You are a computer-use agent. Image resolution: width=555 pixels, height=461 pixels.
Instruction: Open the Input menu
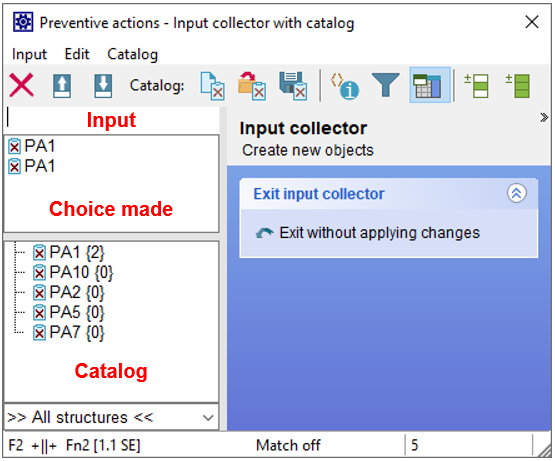tap(29, 54)
